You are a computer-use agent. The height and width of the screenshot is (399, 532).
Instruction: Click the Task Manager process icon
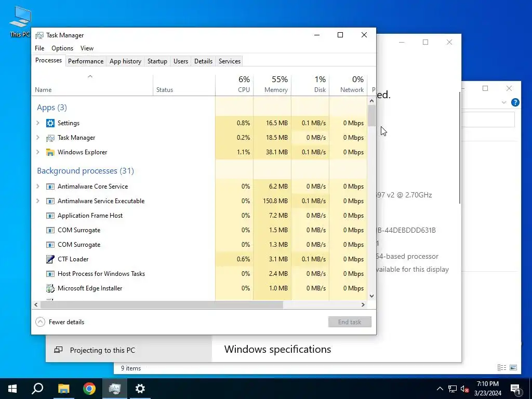pos(50,138)
